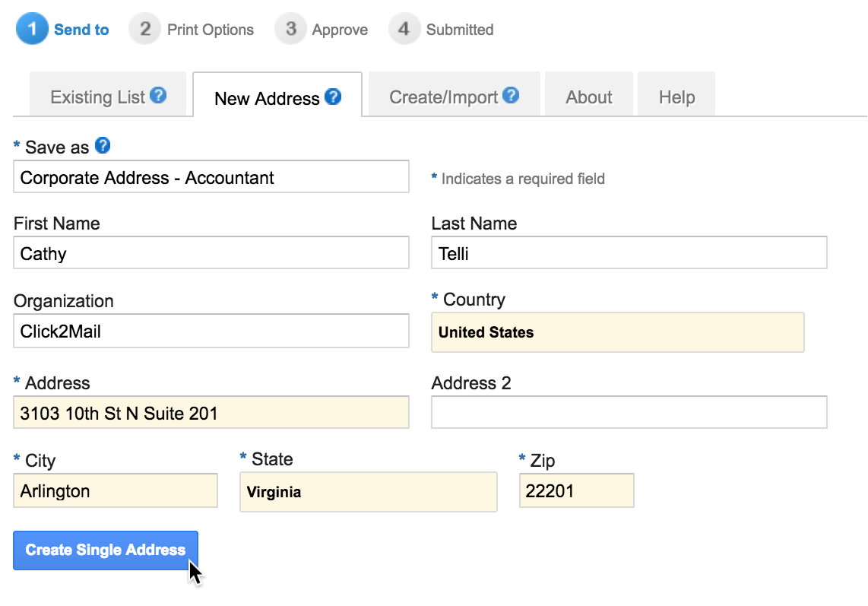Open the Country dropdown showing United States
Screen dimensions: 868x606
(618, 332)
